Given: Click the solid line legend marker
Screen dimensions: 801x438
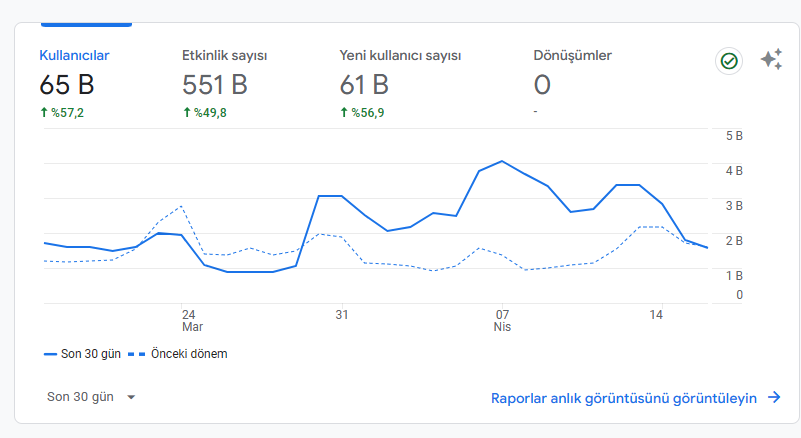Looking at the screenshot, I should click(x=50, y=354).
